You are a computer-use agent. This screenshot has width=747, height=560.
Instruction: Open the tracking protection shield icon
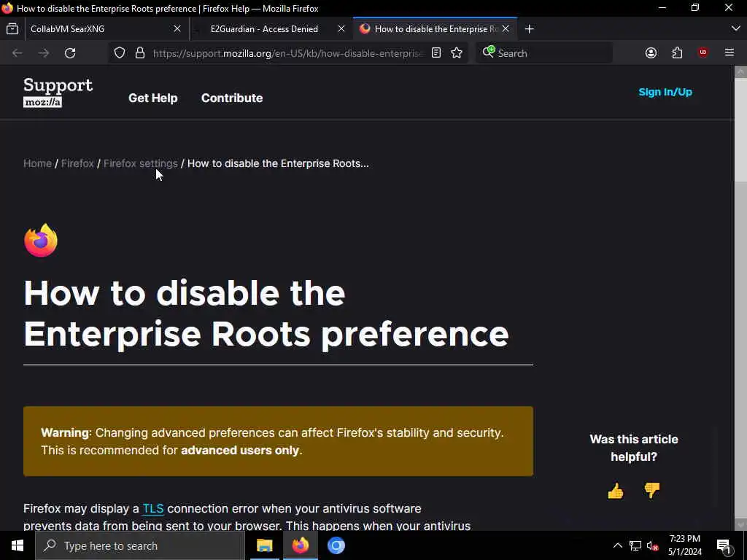click(120, 52)
